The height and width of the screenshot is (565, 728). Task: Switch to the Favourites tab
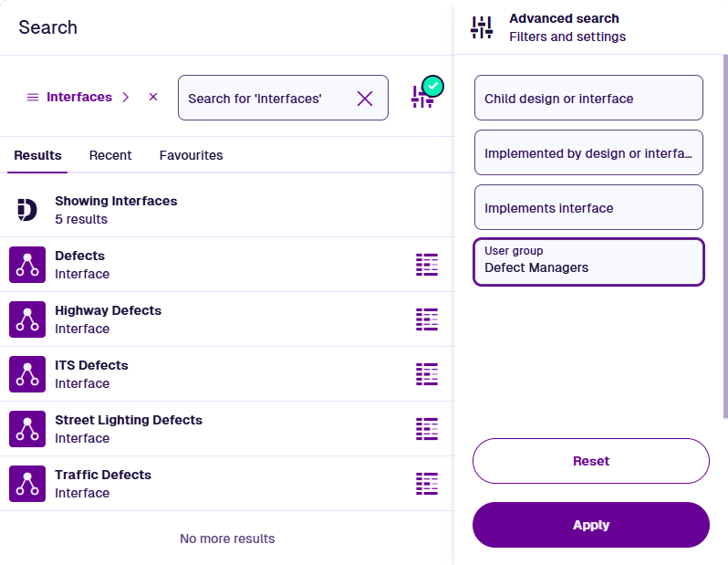pos(191,155)
